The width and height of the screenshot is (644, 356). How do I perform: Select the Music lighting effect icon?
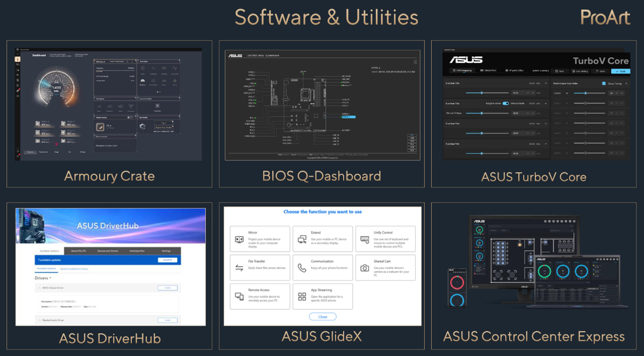(165, 81)
